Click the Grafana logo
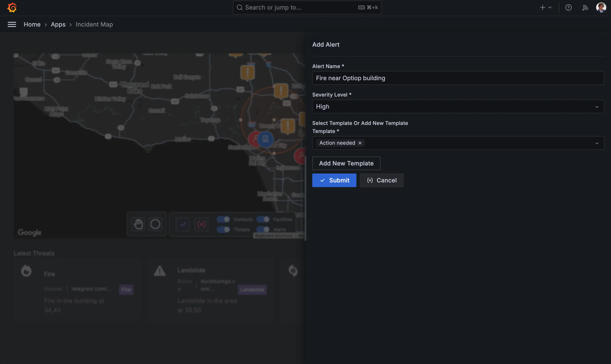The image size is (611, 364). click(x=12, y=7)
